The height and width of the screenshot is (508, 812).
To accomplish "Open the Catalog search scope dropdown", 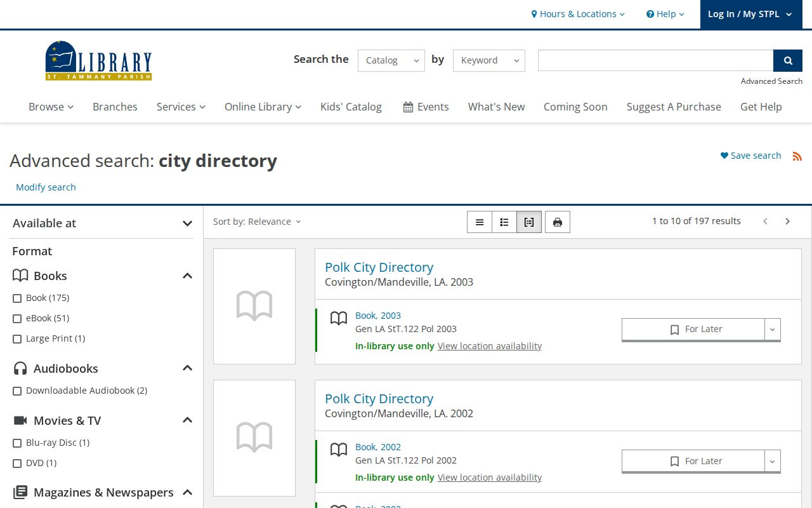I will [x=391, y=60].
